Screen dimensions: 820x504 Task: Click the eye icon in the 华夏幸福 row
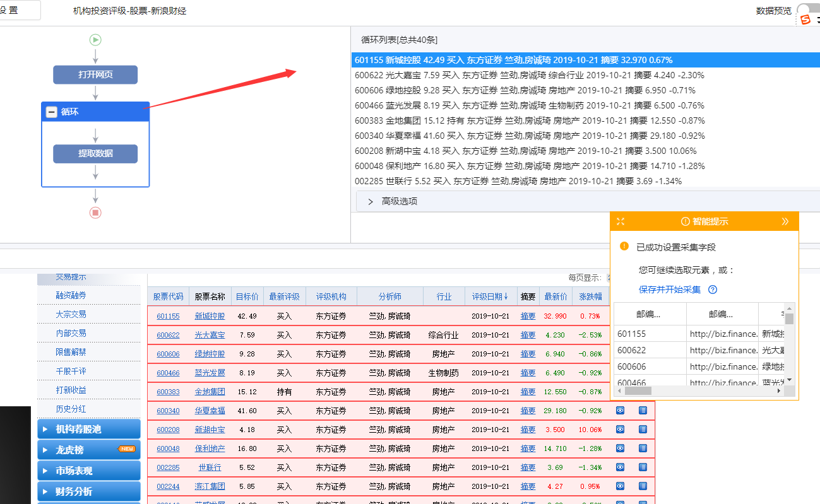620,410
